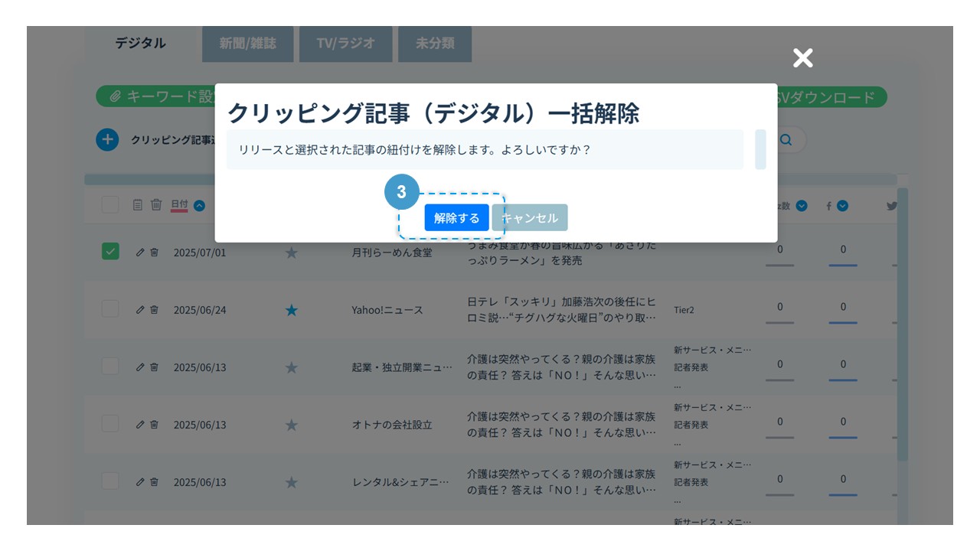Expand the sort chevron next to Facebook column
The height and width of the screenshot is (551, 980).
tap(842, 205)
